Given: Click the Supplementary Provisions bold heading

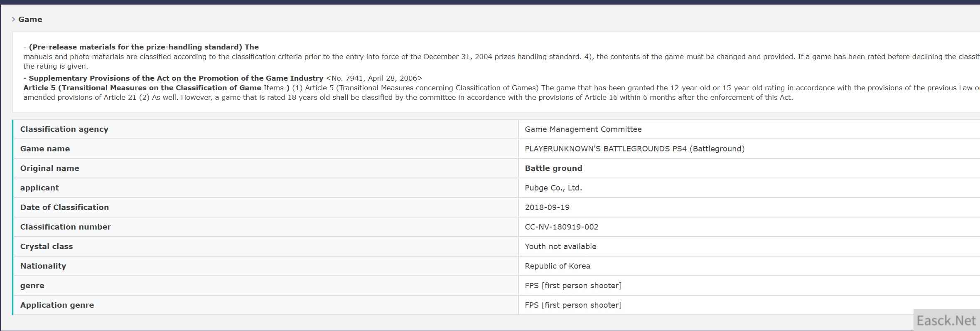Looking at the screenshot, I should coord(176,78).
